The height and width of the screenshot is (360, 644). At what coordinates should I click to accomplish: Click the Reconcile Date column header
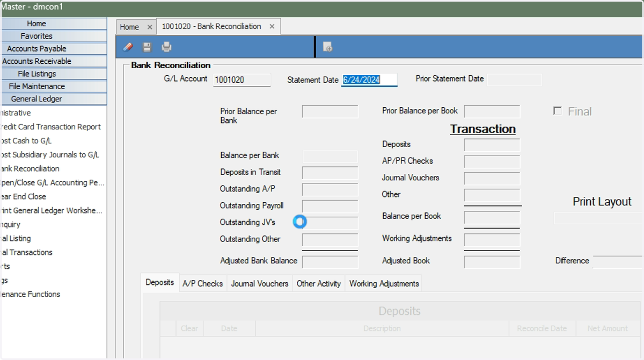point(542,328)
